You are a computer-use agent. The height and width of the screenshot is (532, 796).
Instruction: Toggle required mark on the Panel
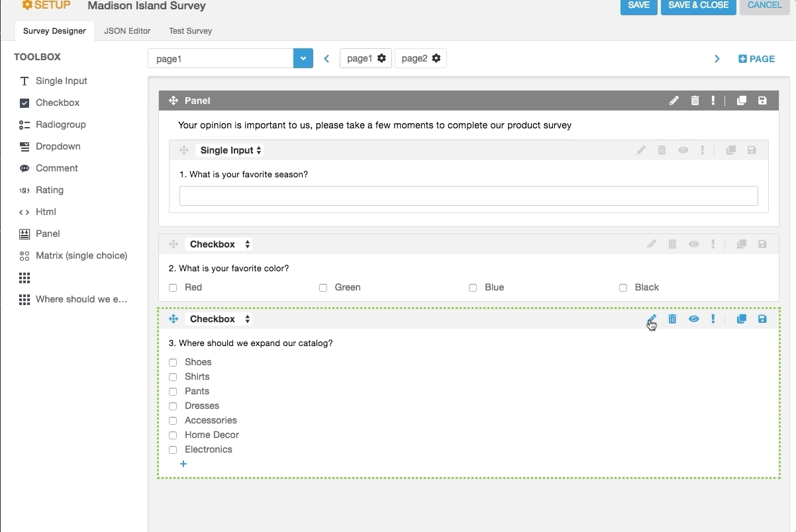click(x=713, y=101)
